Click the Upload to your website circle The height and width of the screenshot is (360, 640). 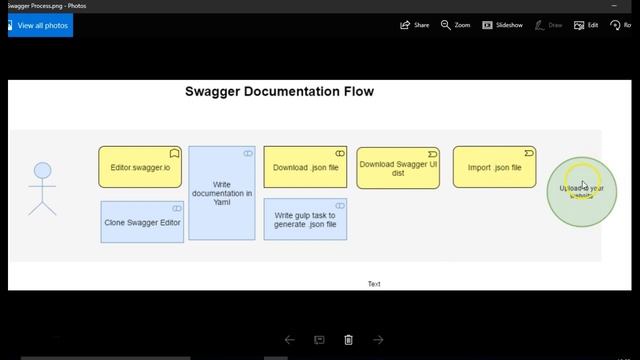[x=582, y=192]
